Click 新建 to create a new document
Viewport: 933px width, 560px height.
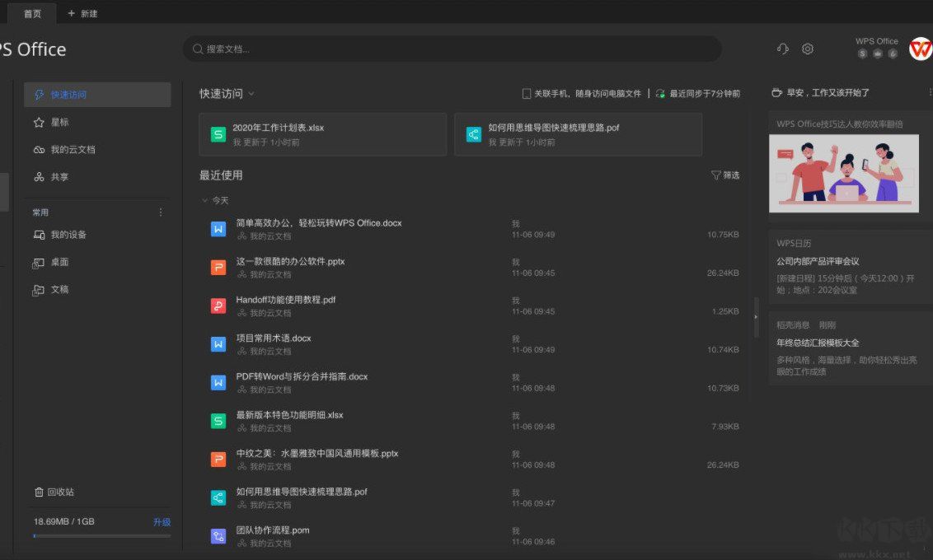pos(82,13)
